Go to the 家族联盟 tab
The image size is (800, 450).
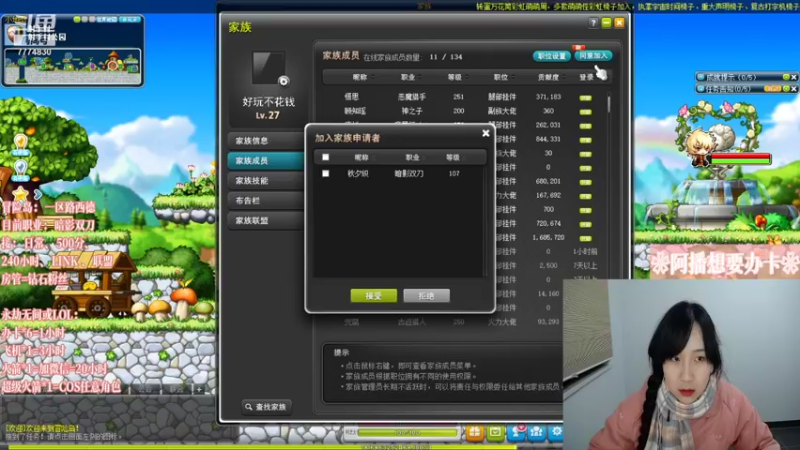pyautogui.click(x=265, y=220)
